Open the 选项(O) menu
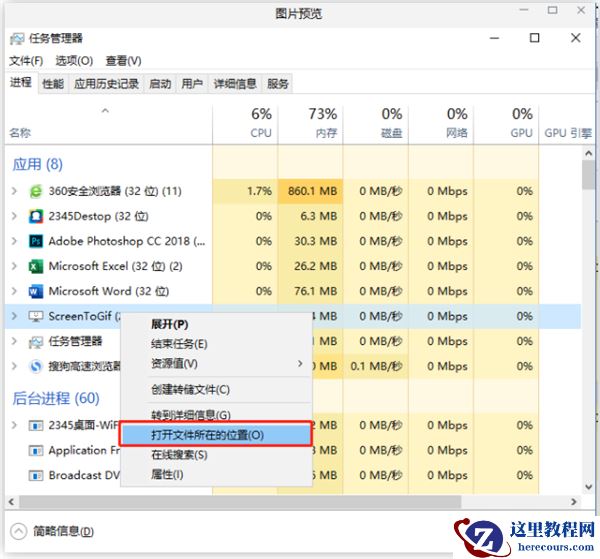Viewport: 600px width, 559px height. [74, 61]
